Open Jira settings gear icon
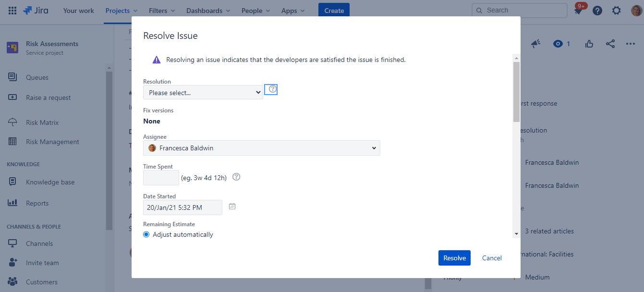Screen dimensions: 644x292 (x=617, y=11)
